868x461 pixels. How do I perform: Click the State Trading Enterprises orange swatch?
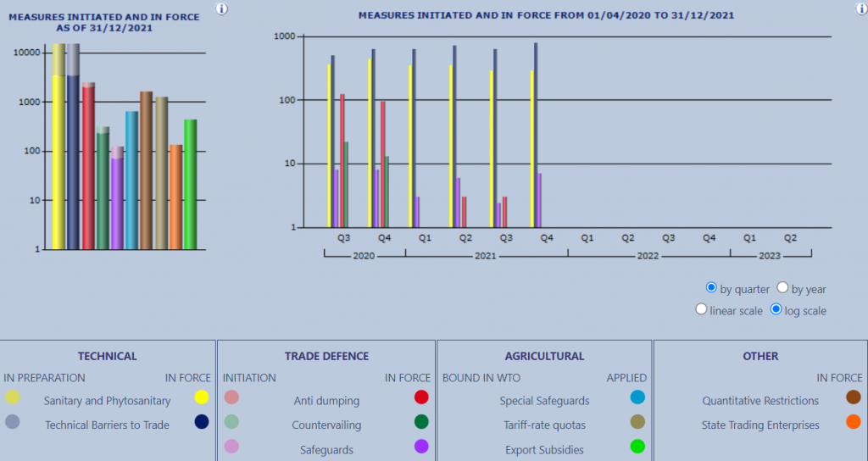854,422
